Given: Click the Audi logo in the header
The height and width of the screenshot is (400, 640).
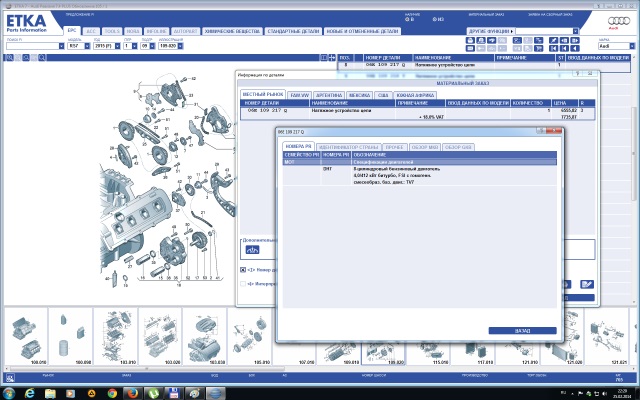Looking at the screenshot, I should pyautogui.click(x=619, y=22).
